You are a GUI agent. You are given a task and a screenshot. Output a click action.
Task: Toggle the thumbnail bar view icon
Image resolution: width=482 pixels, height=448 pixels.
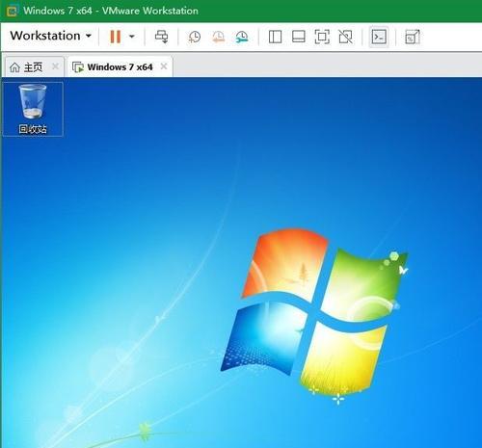coord(299,37)
